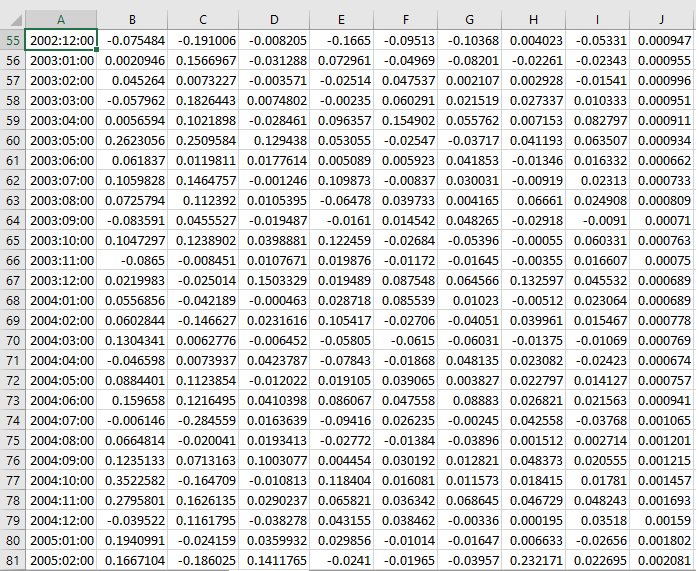This screenshot has height=571, width=696.
Task: Click date cell 2004:01:00
Action: [61, 300]
